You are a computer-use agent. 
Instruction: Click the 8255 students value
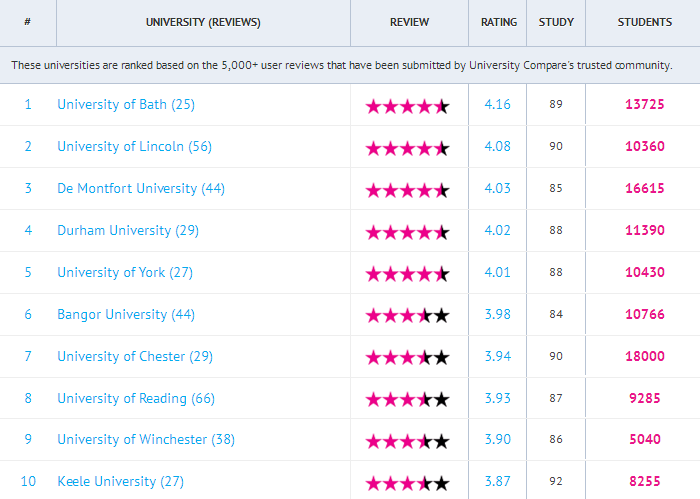pyautogui.click(x=645, y=481)
